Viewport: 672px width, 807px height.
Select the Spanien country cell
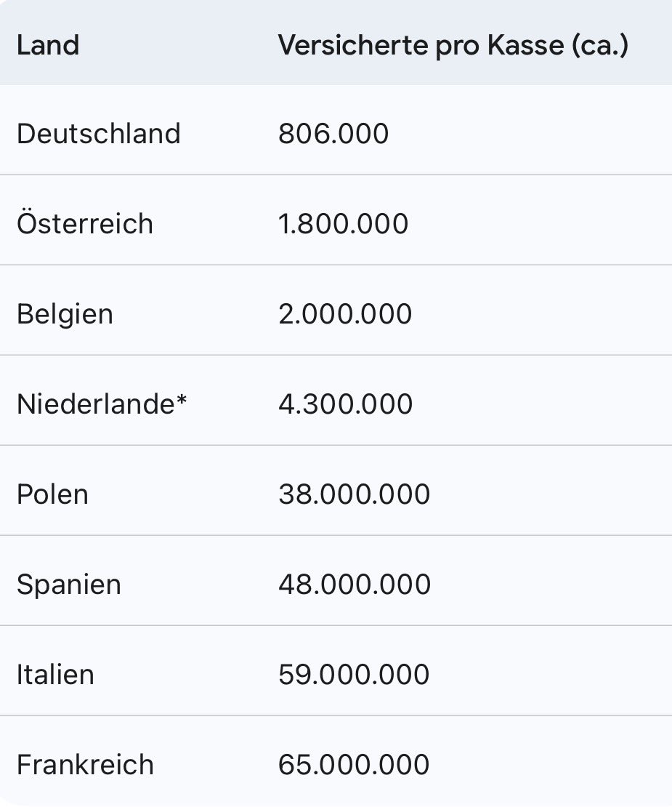[x=69, y=585]
